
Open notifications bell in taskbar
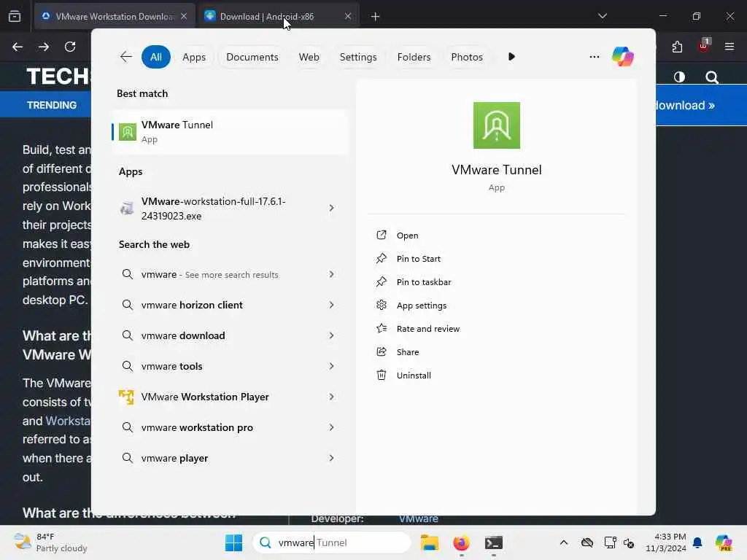pyautogui.click(x=697, y=542)
